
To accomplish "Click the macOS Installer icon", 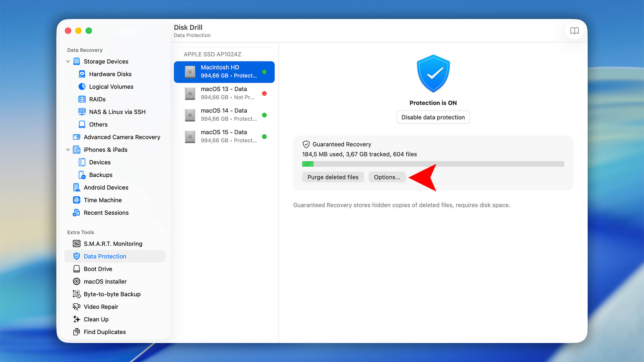I will click(x=77, y=282).
